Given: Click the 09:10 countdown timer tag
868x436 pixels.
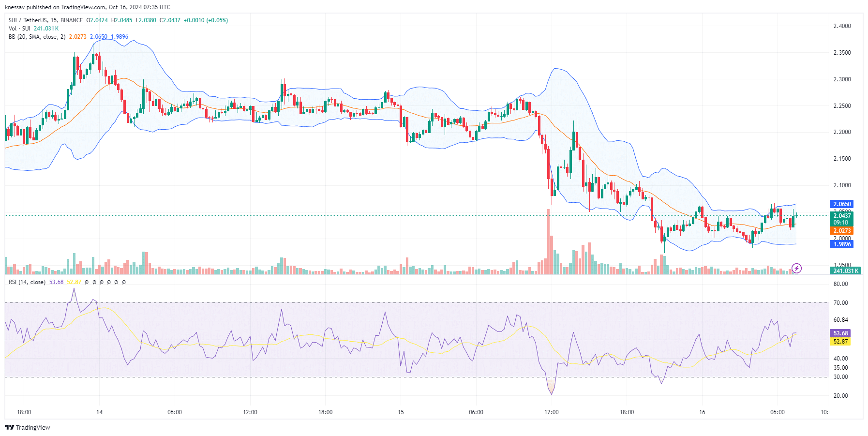Looking at the screenshot, I should [x=842, y=223].
